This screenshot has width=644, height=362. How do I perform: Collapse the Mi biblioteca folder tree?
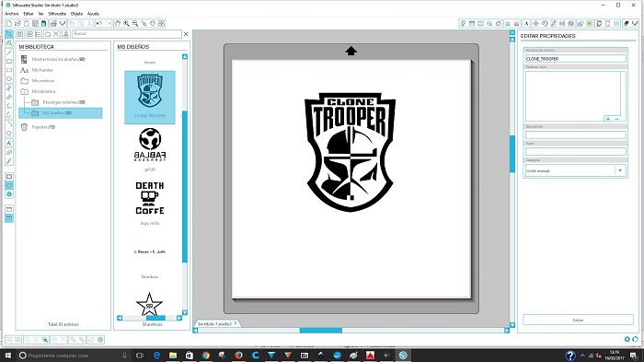pyautogui.click(x=25, y=91)
